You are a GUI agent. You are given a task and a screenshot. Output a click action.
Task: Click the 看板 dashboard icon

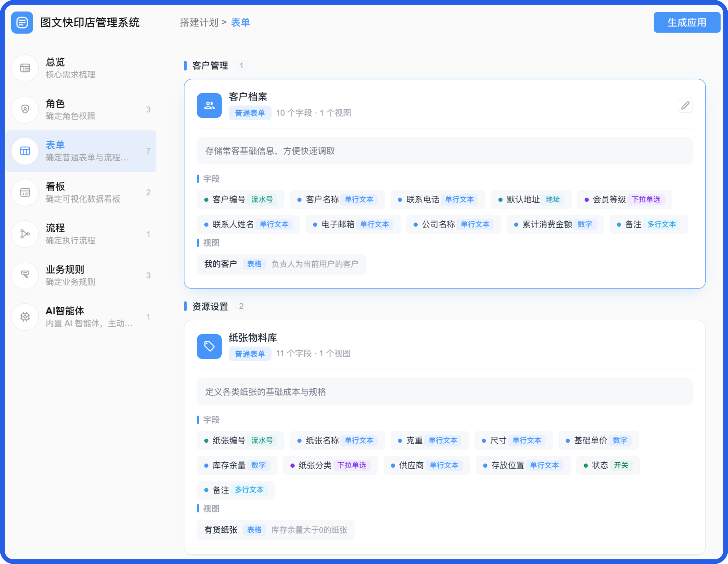click(25, 192)
